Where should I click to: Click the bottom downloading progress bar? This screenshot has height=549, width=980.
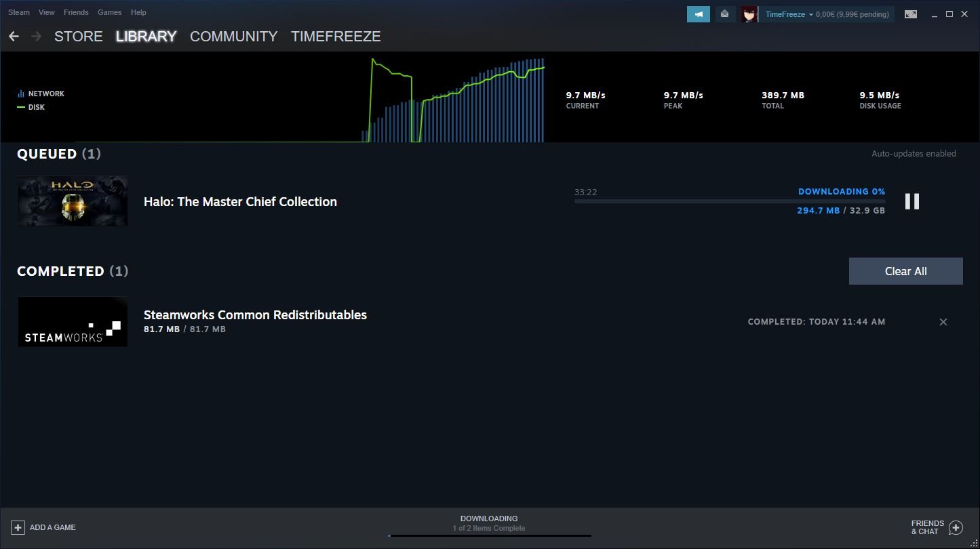(489, 535)
